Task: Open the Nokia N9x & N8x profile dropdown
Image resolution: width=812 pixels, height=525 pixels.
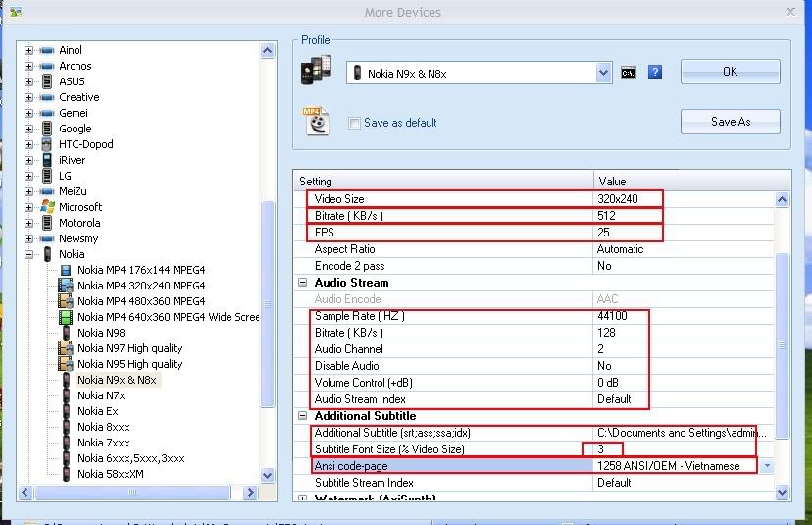Action: (603, 73)
